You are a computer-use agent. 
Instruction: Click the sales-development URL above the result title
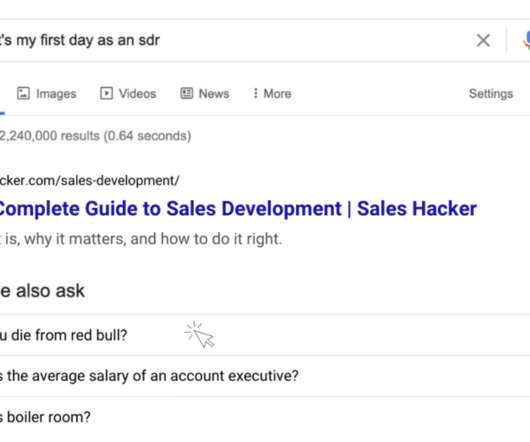[x=90, y=180]
